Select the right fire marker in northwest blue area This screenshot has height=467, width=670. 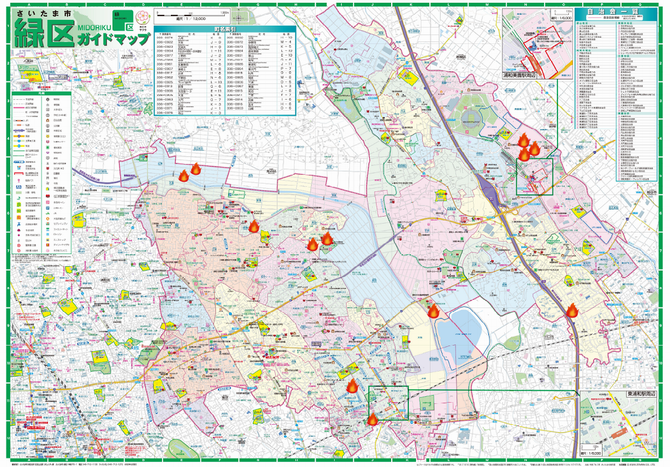click(196, 169)
